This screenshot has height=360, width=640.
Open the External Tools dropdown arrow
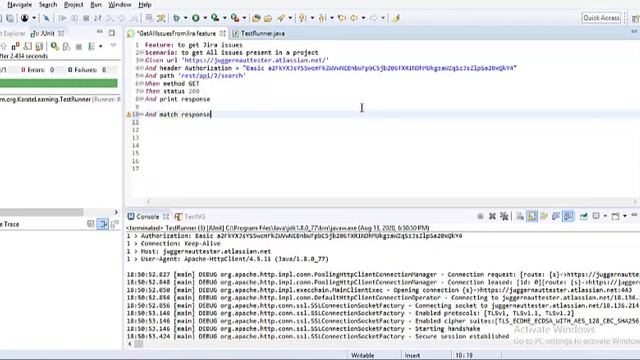244,18
